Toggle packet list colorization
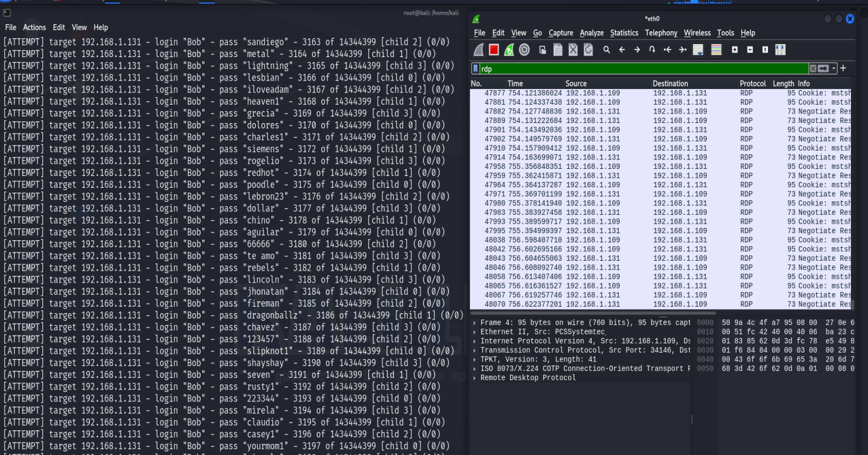The width and height of the screenshot is (868, 455). coord(716,50)
